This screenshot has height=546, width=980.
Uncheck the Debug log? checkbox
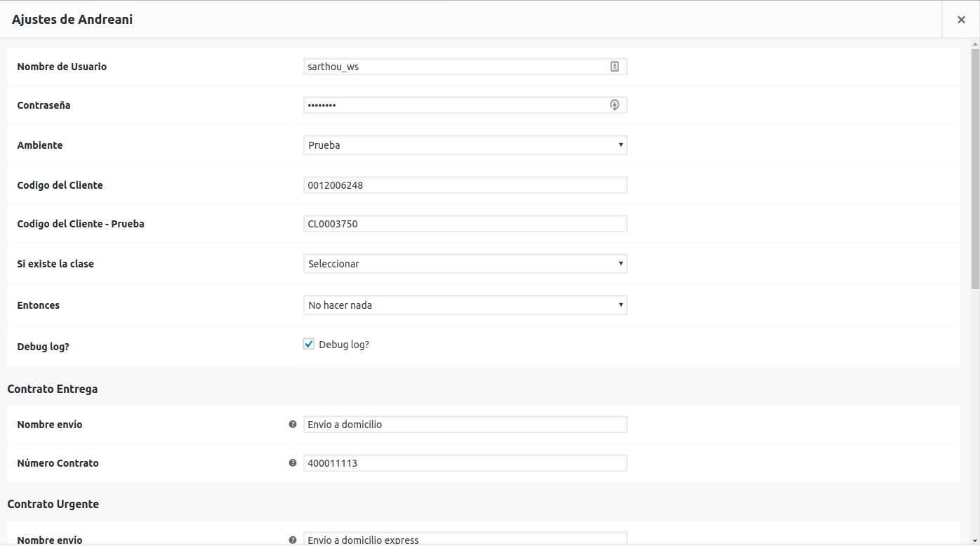(309, 344)
